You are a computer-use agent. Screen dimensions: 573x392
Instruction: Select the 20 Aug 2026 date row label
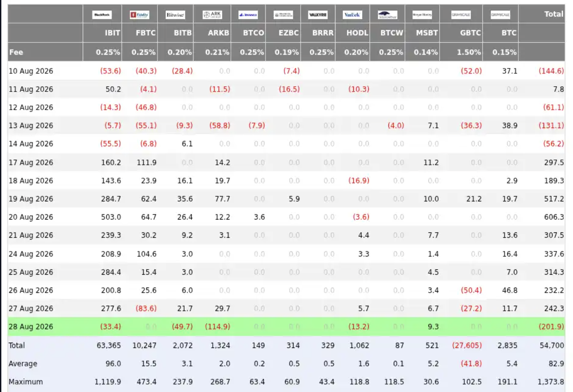[31, 217]
